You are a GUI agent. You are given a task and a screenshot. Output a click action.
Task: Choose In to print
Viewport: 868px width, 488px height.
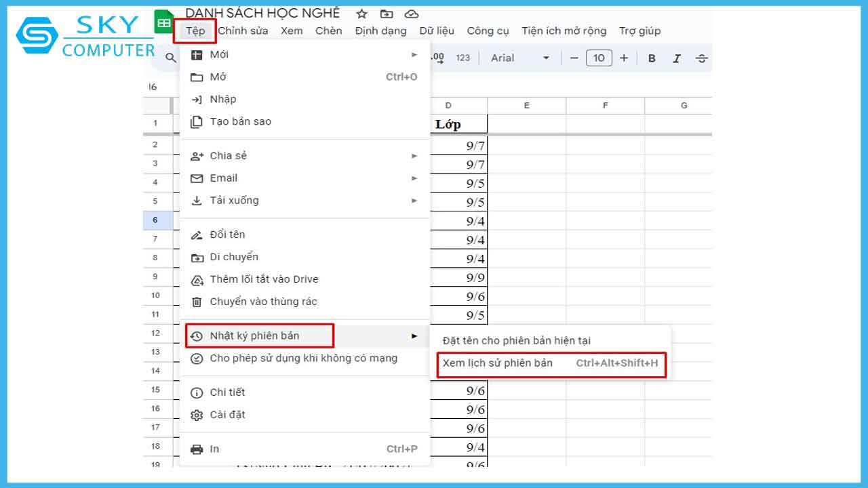tap(305, 448)
